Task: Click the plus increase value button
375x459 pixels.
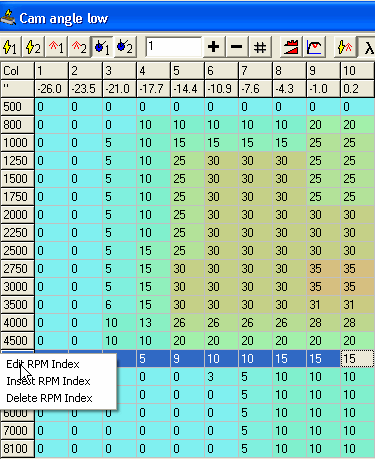Action: click(213, 47)
